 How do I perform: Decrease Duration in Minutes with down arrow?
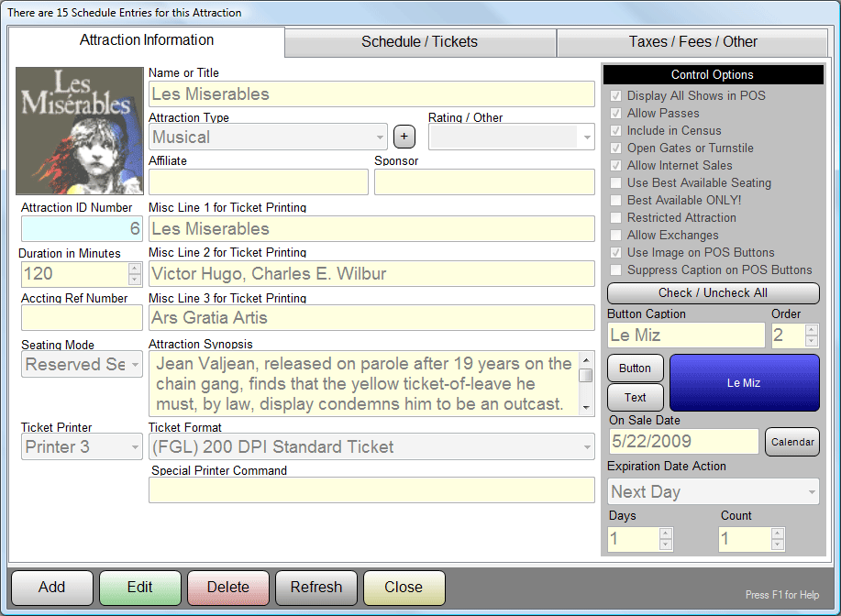[135, 280]
